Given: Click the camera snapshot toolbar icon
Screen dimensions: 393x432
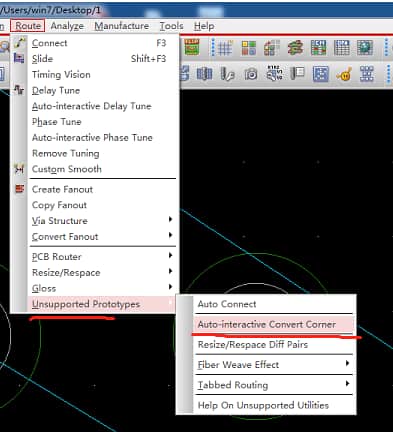Looking at the screenshot, I should [251, 74].
